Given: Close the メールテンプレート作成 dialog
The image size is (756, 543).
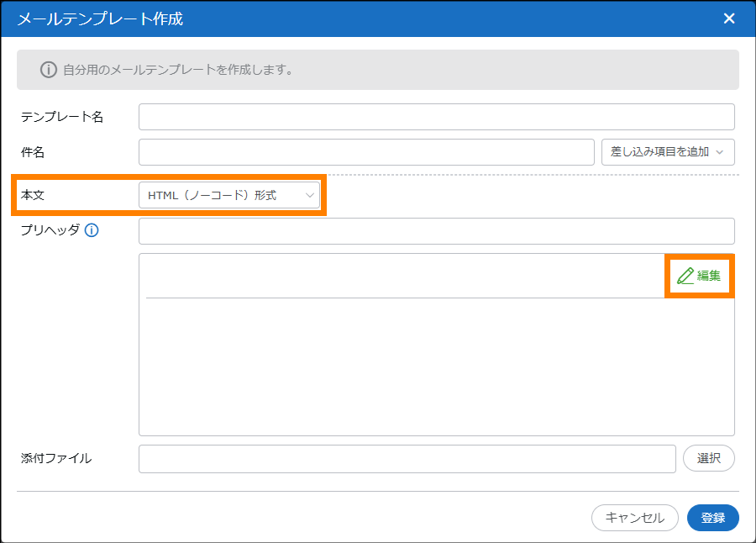Looking at the screenshot, I should [x=728, y=18].
